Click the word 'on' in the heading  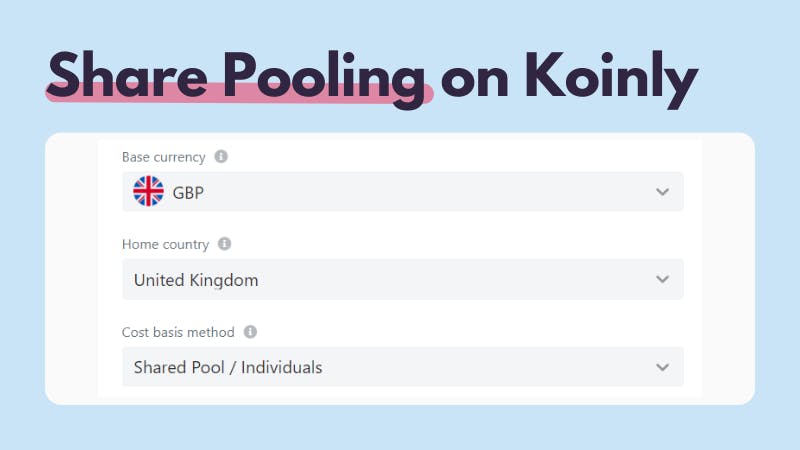pos(475,82)
